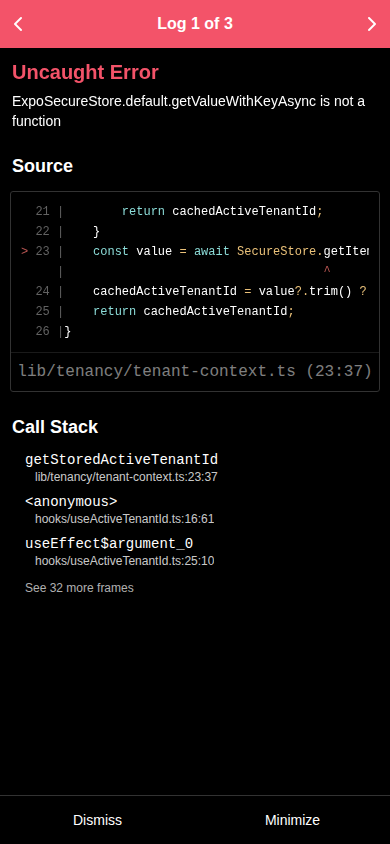Go to previous log with left chevron
Image resolution: width=390 pixels, height=844 pixels.
(18, 24)
